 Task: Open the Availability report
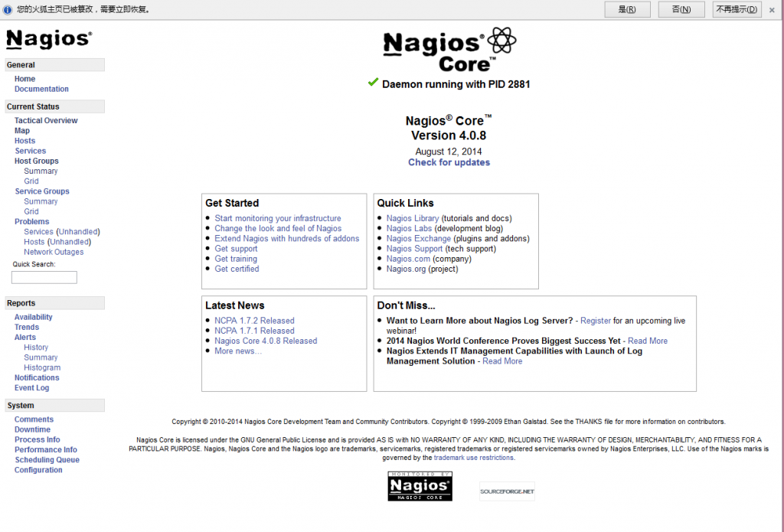[34, 317]
